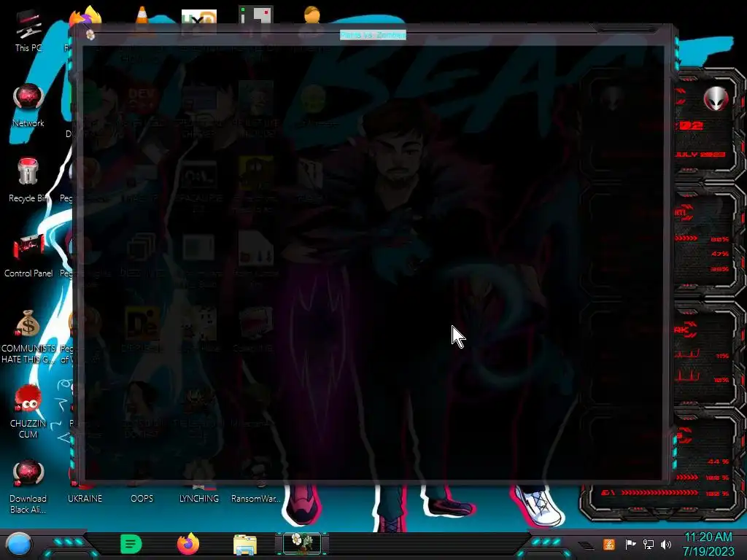Image resolution: width=747 pixels, height=560 pixels.
Task: Click the JULY 2023 date on the gadget
Action: point(700,155)
